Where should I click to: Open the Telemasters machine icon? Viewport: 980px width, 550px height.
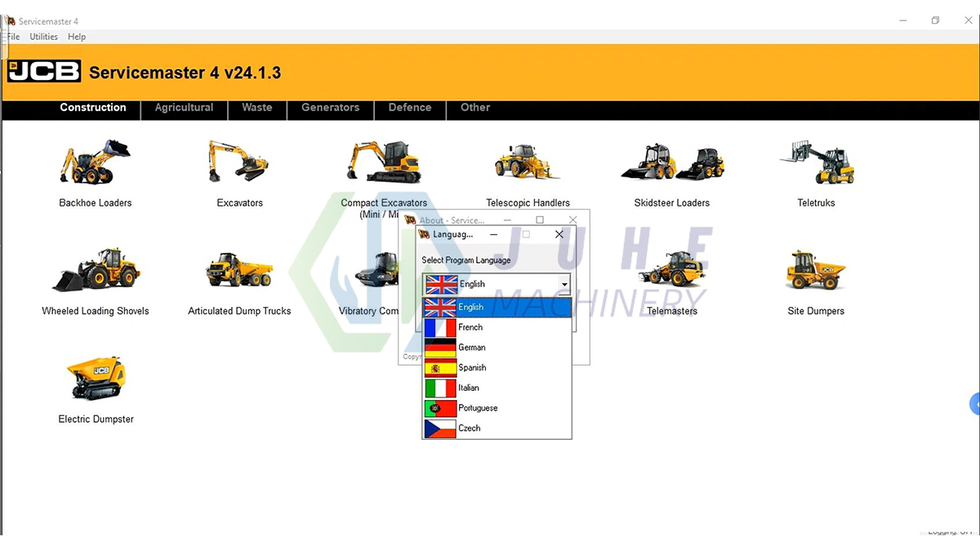click(x=672, y=269)
